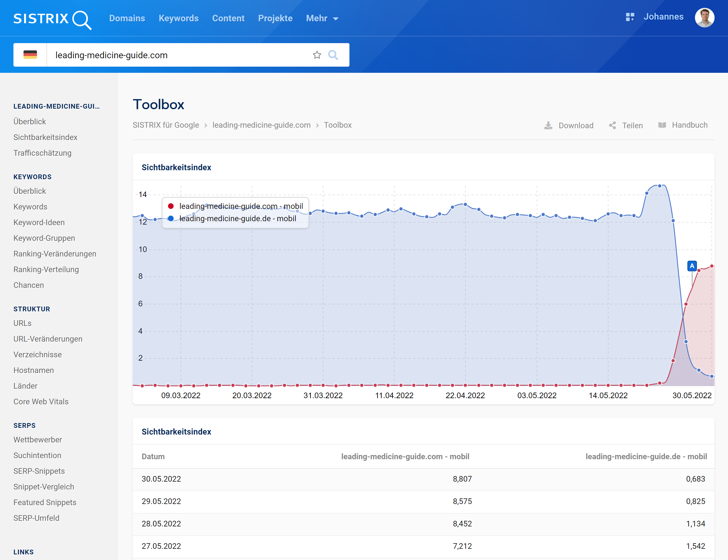This screenshot has width=728, height=560.
Task: Toggle the leading-medicine-guide.com legend red dot
Action: (171, 206)
